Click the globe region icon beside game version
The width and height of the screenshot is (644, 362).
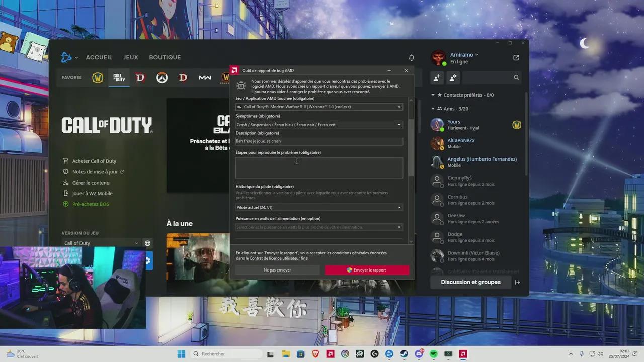pyautogui.click(x=147, y=243)
